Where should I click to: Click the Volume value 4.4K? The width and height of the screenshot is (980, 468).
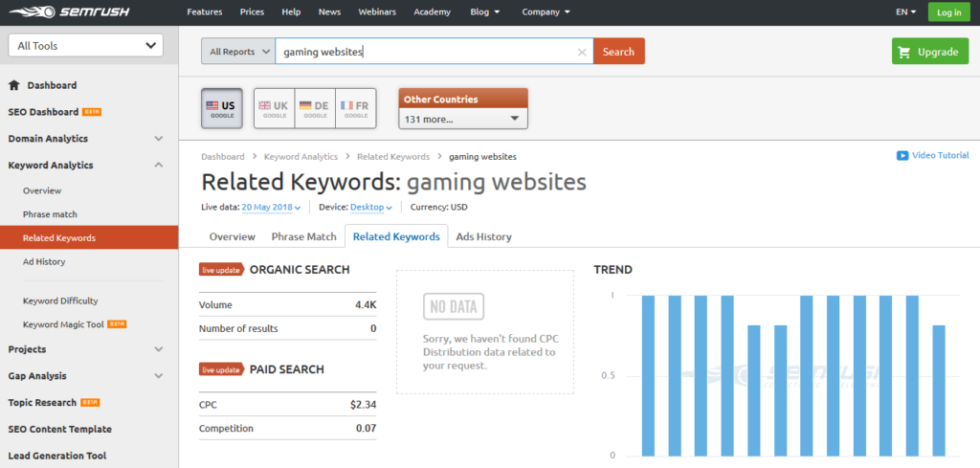point(366,305)
